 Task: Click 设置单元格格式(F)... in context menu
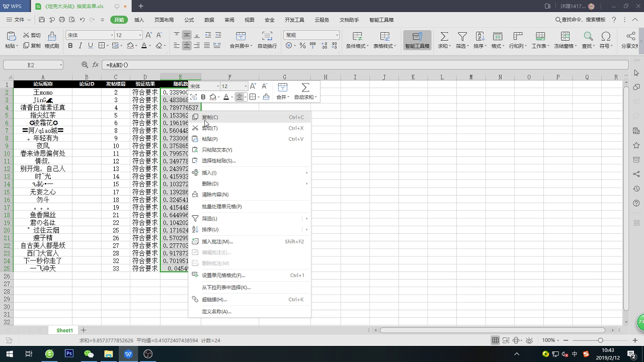[x=223, y=276]
